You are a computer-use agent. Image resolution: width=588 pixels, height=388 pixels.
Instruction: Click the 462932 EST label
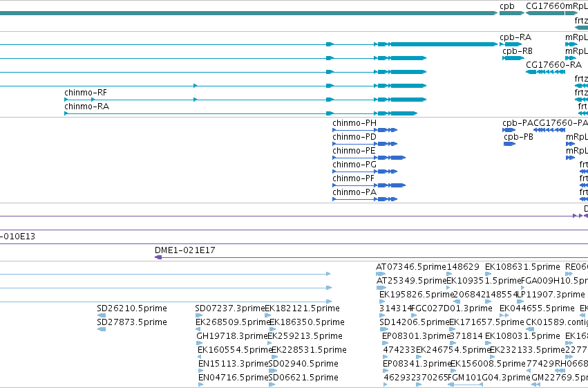click(x=400, y=378)
